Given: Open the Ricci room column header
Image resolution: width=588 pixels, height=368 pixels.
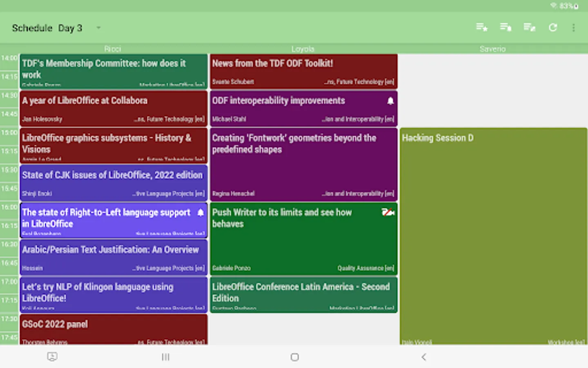Looking at the screenshot, I should pyautogui.click(x=113, y=49).
